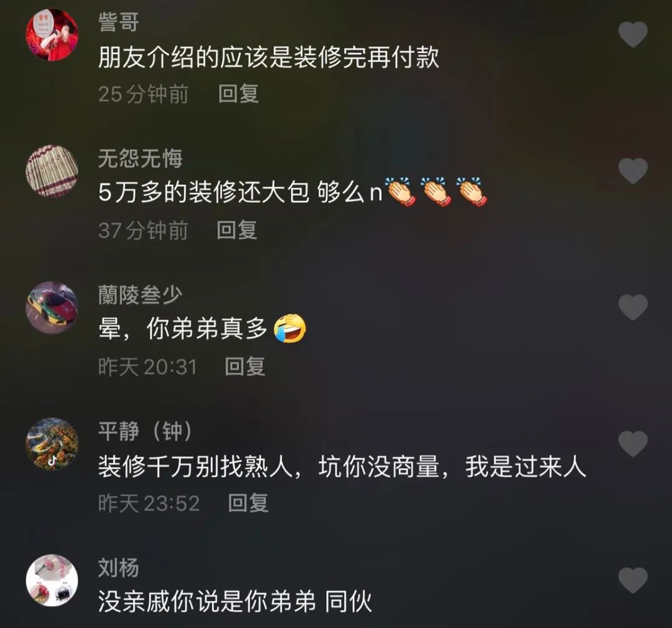Reply to the comment posted 昨天 23:52

coord(248,503)
